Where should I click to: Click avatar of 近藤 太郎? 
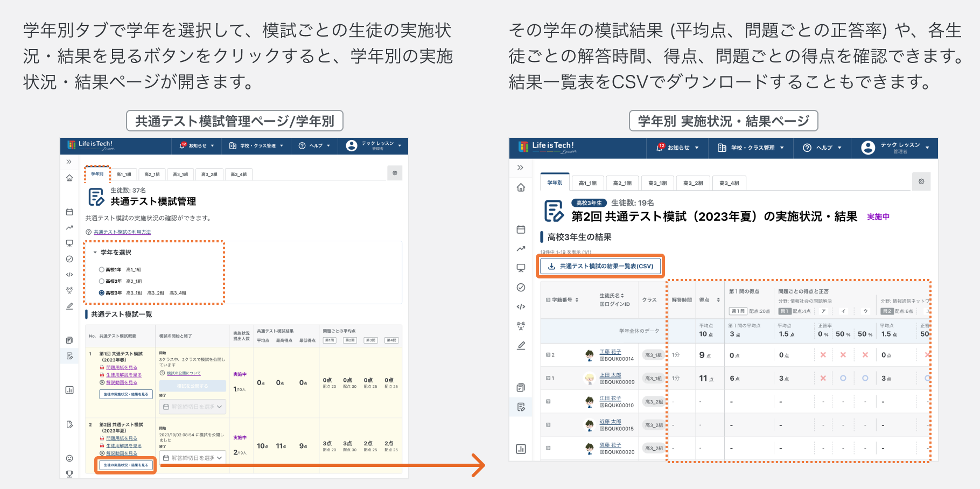coord(590,425)
